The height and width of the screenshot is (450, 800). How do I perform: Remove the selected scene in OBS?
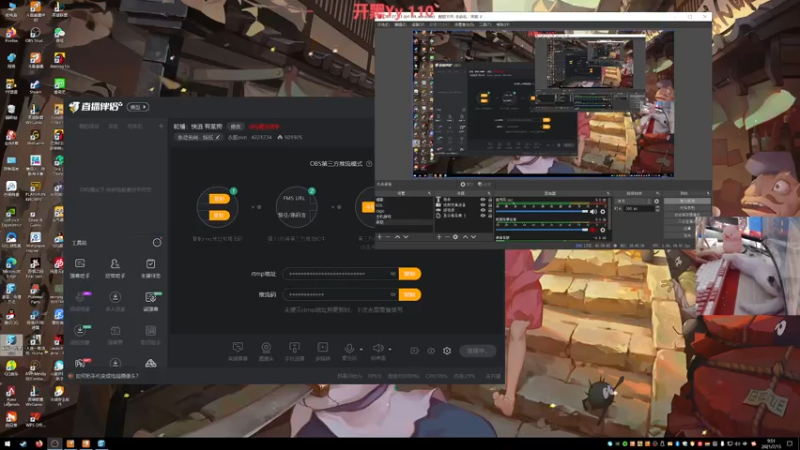click(388, 237)
